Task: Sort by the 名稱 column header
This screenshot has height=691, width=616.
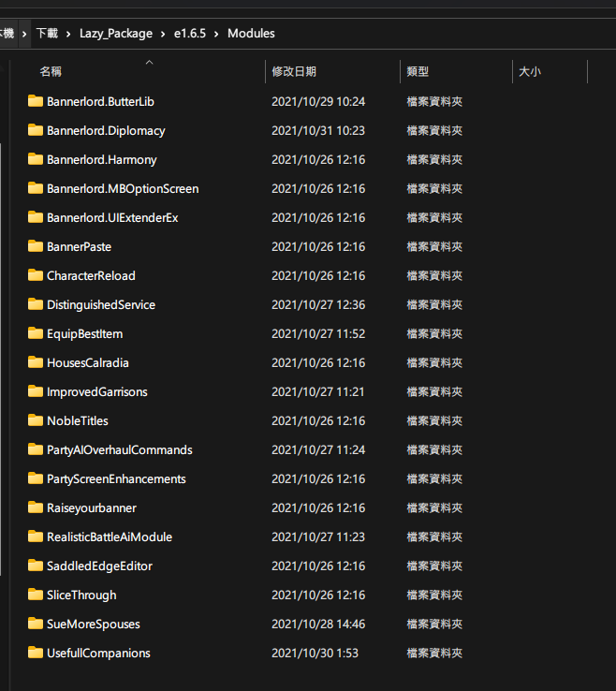Action: (x=51, y=71)
